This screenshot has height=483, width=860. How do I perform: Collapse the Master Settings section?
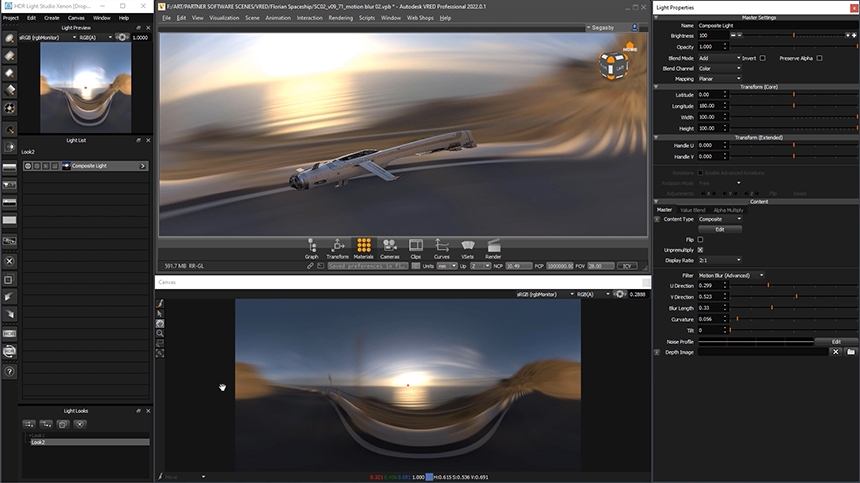pyautogui.click(x=657, y=18)
